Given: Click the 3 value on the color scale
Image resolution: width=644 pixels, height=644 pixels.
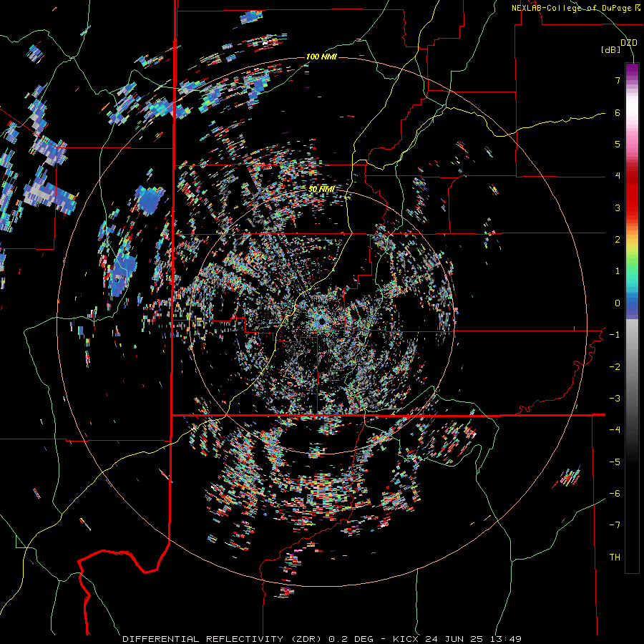Looking at the screenshot, I should pyautogui.click(x=618, y=208).
